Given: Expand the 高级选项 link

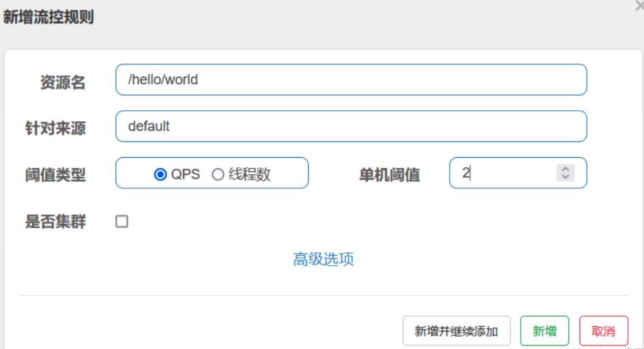Looking at the screenshot, I should [x=323, y=259].
